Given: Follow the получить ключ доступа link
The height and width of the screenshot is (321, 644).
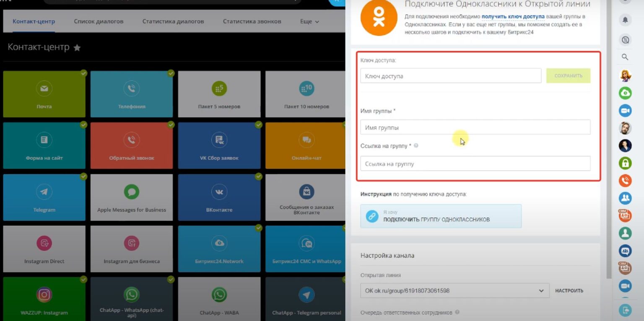Looking at the screenshot, I should click(x=513, y=17).
